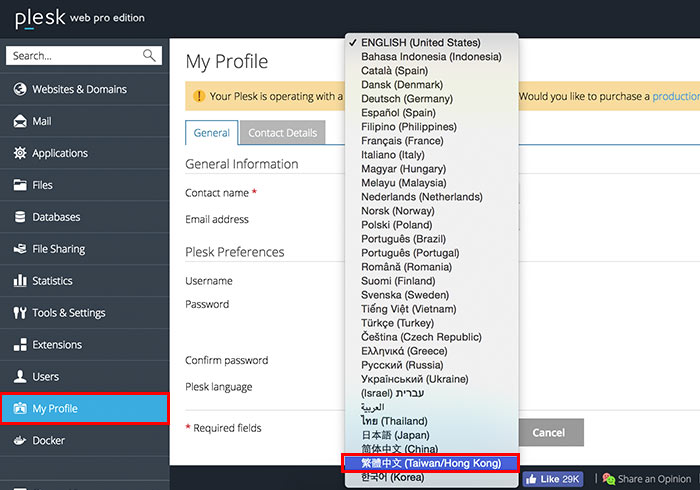Open Websites & Domains in sidebar
This screenshot has height=490, width=700.
pyautogui.click(x=84, y=89)
